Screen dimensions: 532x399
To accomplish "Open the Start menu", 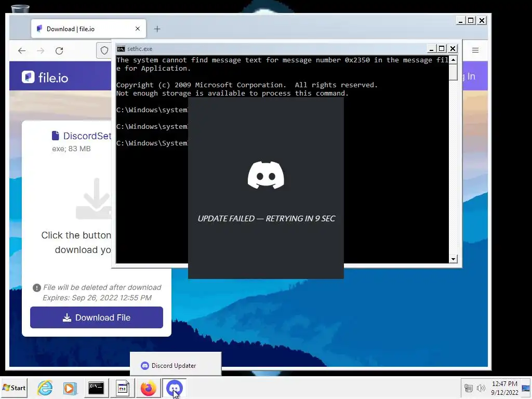I will coord(14,388).
